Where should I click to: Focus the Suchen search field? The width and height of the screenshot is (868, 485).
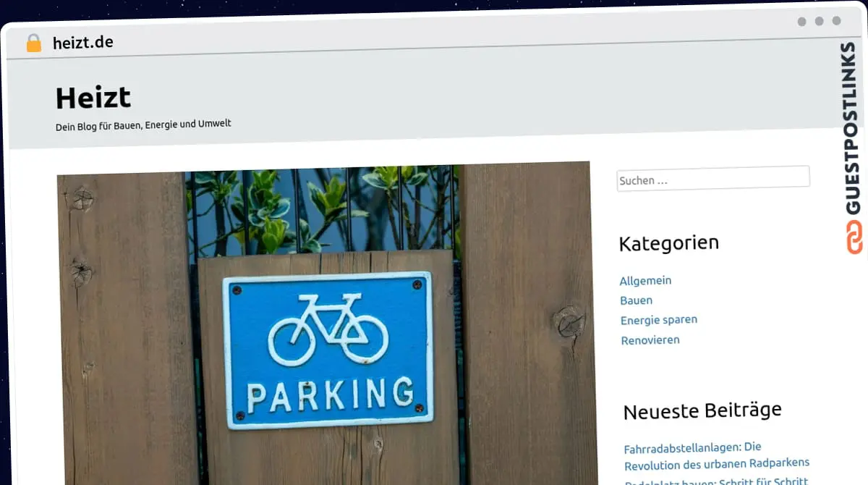pos(712,179)
